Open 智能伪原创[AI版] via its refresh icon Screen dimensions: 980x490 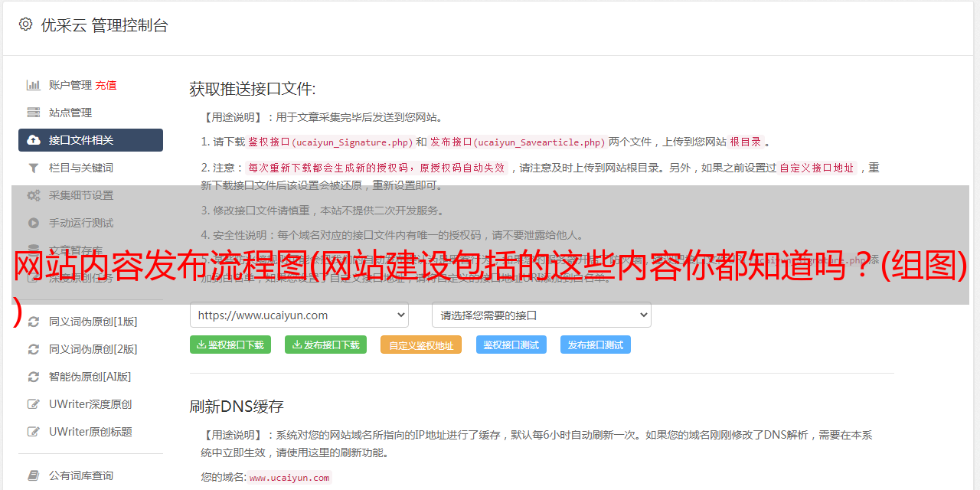pyautogui.click(x=34, y=377)
